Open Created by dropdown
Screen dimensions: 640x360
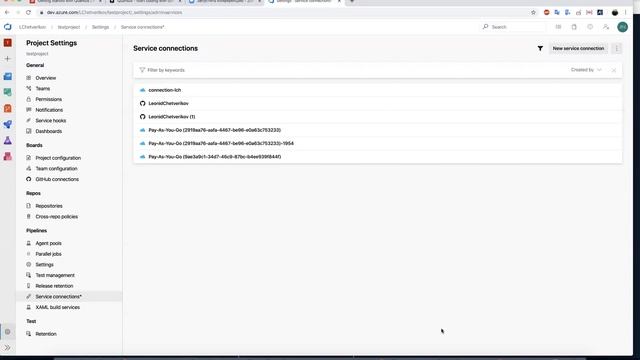click(x=586, y=70)
